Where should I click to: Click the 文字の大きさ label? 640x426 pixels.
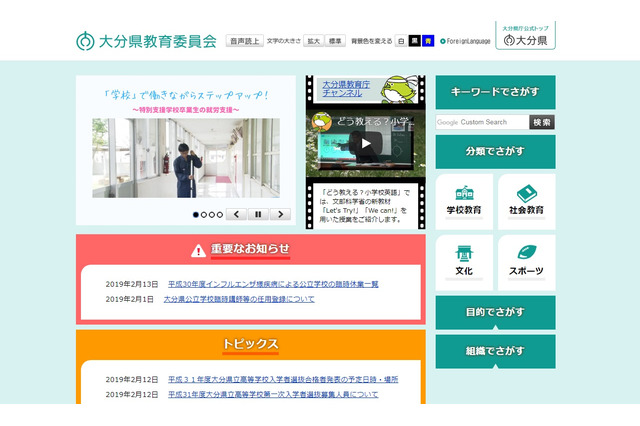284,41
